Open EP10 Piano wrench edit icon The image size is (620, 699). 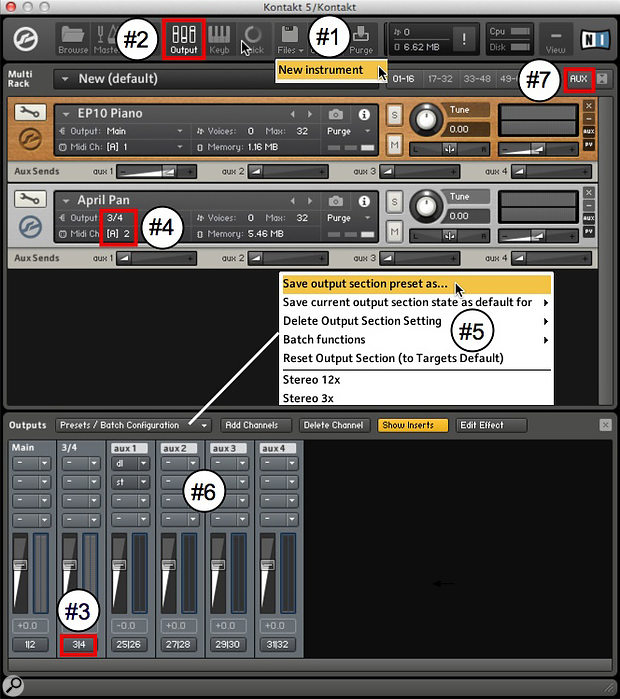pos(30,112)
